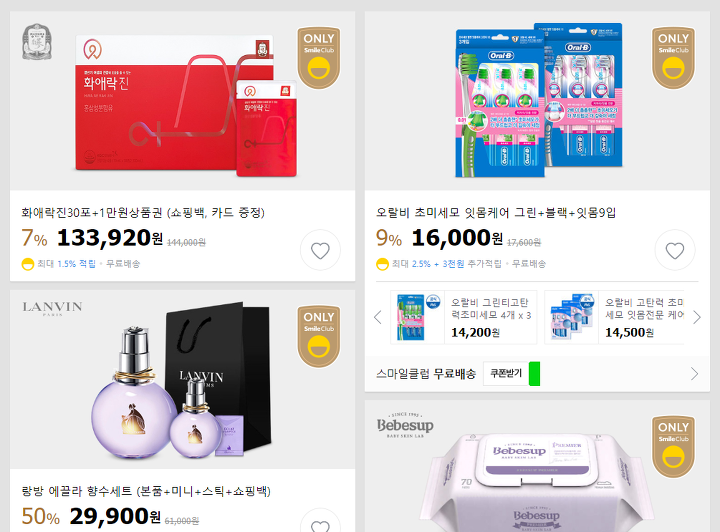Select 오랄비 고탄력 초미세모 14,500원 item
This screenshot has width=720, height=532.
coord(614,317)
